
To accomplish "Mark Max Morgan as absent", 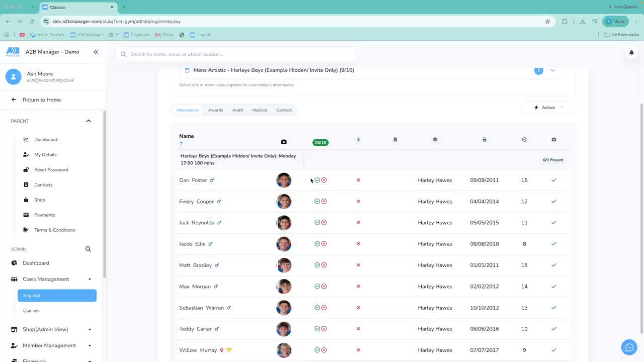I will pyautogui.click(x=324, y=286).
